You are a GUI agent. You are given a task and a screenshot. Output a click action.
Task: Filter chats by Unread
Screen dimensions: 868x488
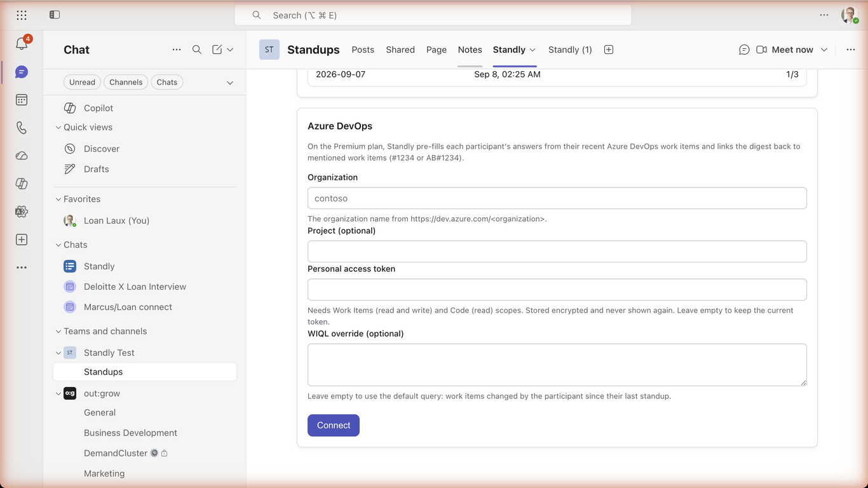[82, 82]
